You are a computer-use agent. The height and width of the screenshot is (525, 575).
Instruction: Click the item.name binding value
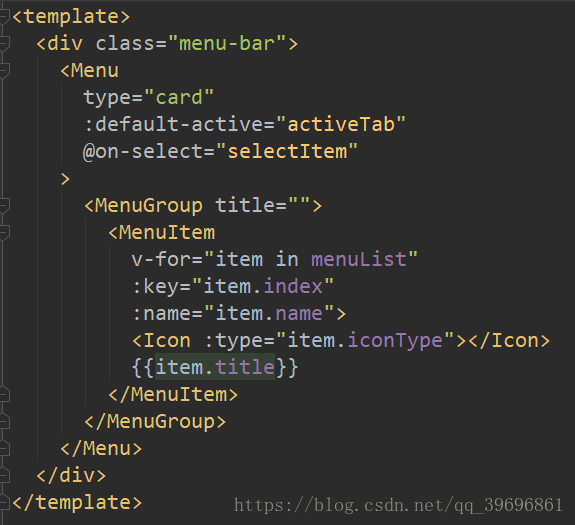(x=269, y=313)
